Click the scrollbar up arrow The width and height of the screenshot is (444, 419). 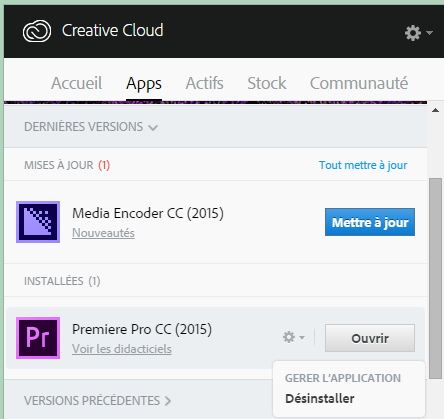pyautogui.click(x=435, y=110)
